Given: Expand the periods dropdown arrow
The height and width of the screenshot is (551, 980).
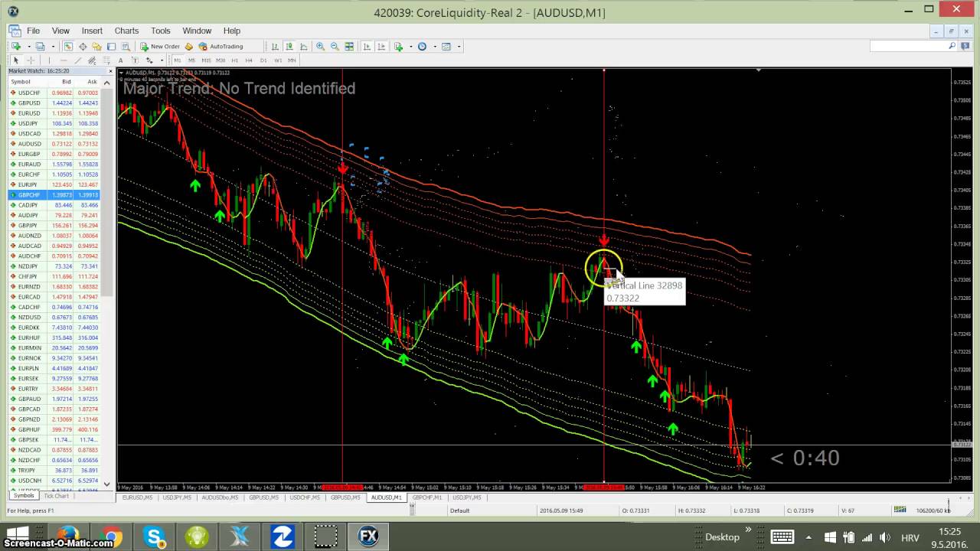Looking at the screenshot, I should coord(434,47).
